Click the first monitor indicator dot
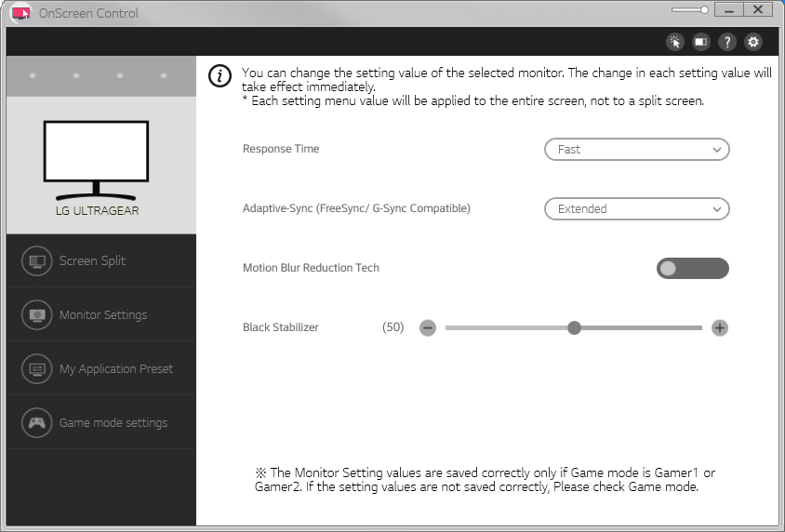Screen dimensions: 785x532 (33, 76)
